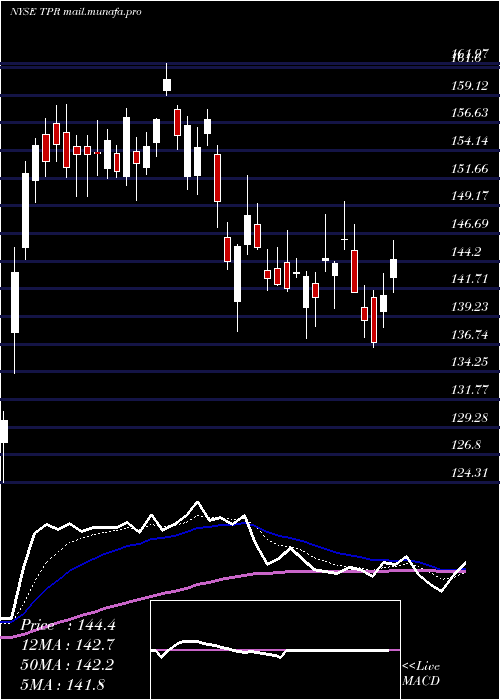Select the 126.8 price axis label
The image size is (500, 700).
467,445
